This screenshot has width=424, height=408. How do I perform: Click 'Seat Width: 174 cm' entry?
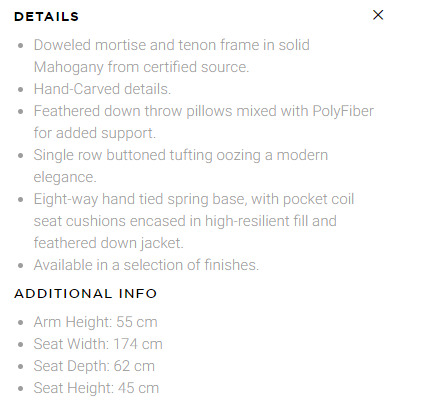coord(98,344)
